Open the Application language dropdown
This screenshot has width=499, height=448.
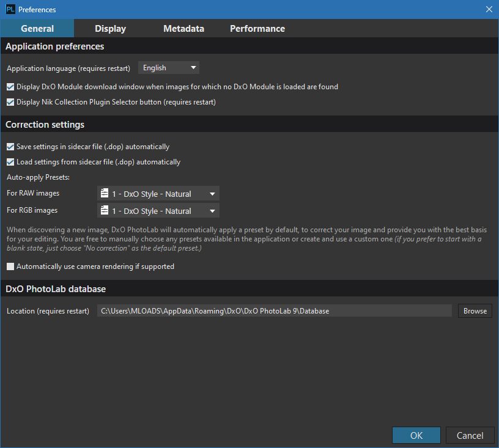point(169,68)
